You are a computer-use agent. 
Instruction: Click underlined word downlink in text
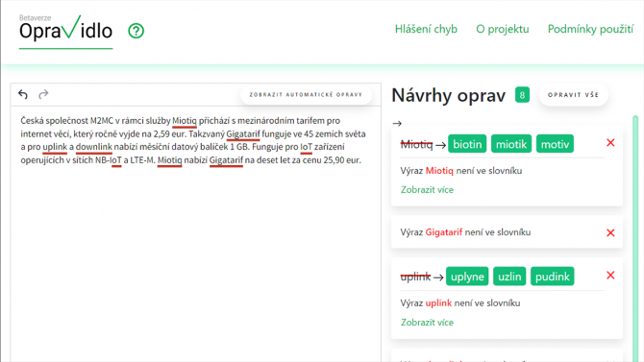[x=93, y=147]
